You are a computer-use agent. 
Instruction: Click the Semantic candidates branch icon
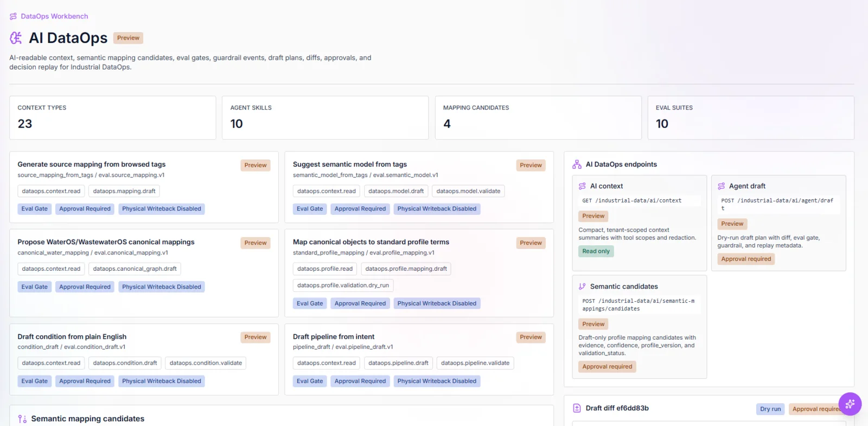582,287
